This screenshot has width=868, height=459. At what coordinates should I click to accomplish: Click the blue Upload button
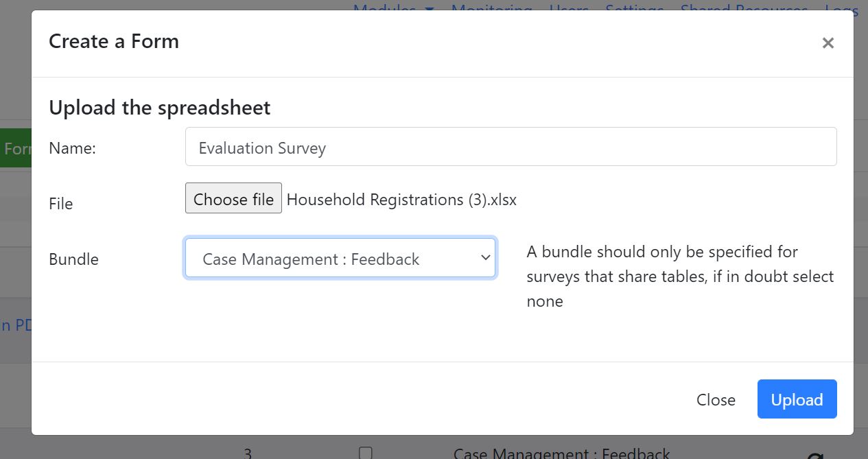point(797,399)
